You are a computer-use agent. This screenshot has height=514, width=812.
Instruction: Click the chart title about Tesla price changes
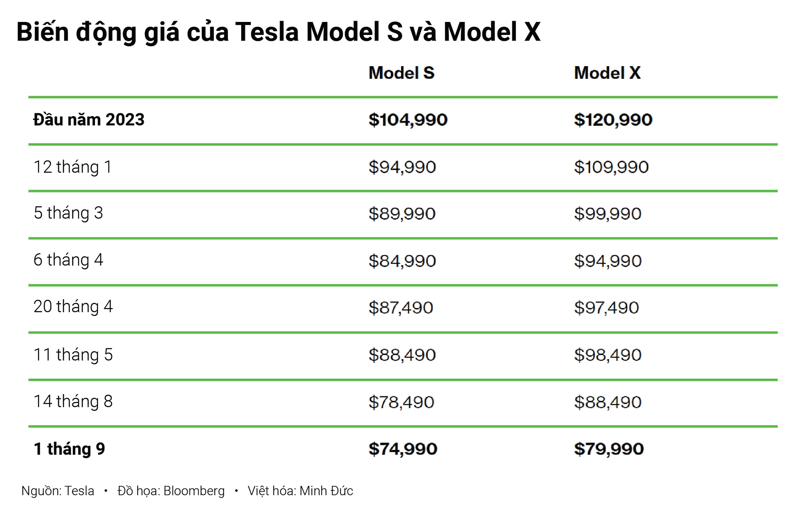click(x=279, y=32)
